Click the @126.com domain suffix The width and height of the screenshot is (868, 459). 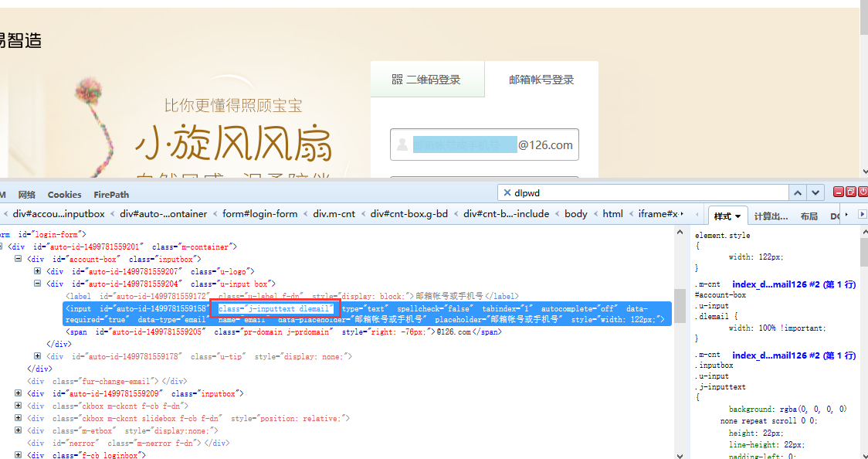point(545,145)
